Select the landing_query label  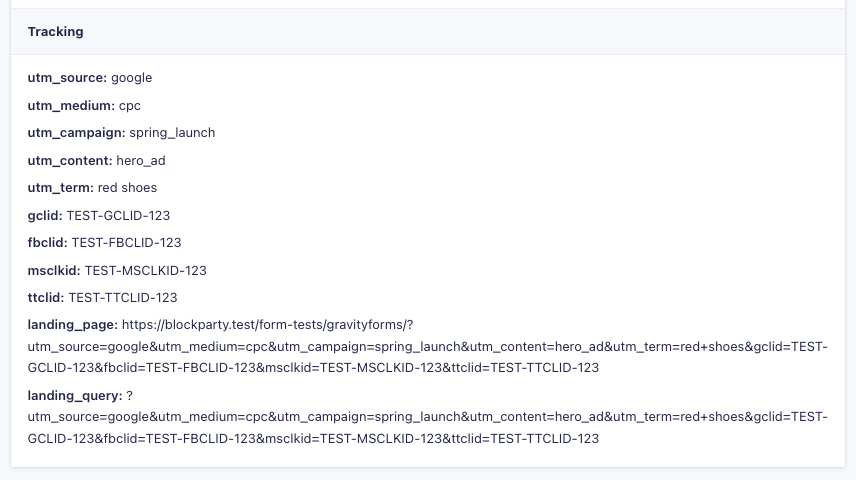(x=75, y=395)
